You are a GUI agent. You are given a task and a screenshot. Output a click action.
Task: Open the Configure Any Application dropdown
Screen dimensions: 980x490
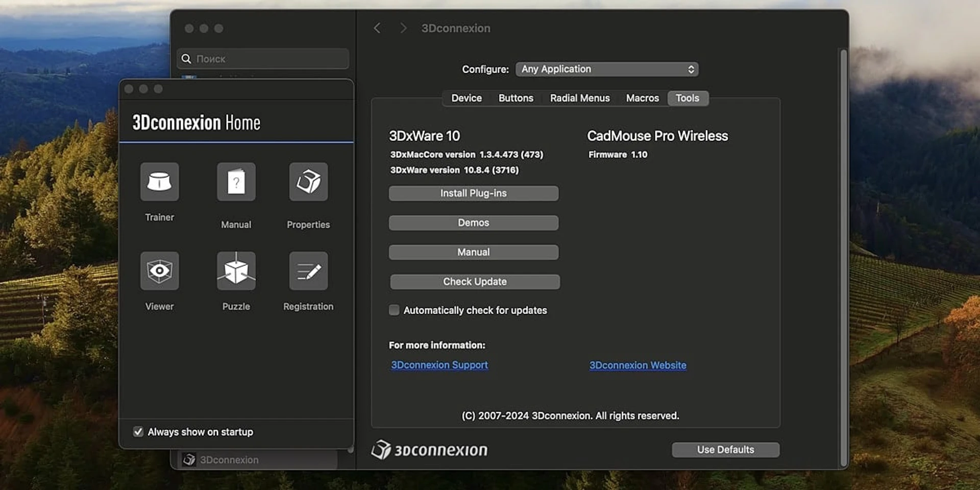point(607,69)
